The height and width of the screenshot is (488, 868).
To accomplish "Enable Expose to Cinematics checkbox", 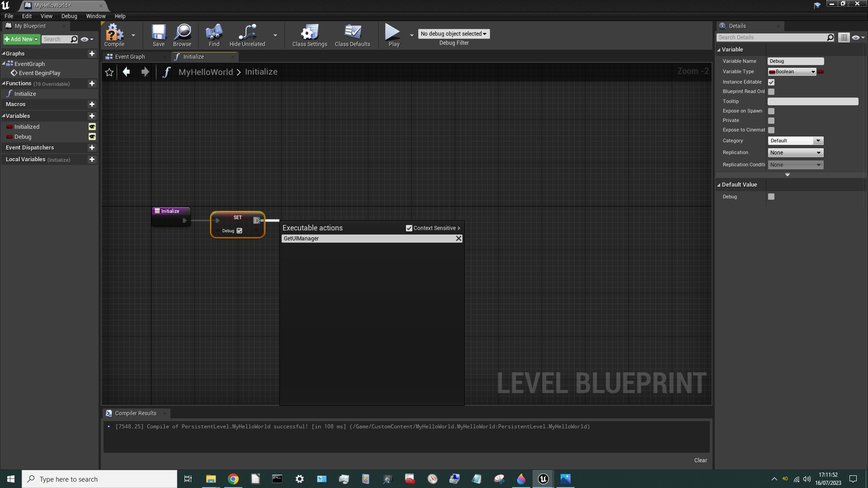I will pyautogui.click(x=771, y=130).
